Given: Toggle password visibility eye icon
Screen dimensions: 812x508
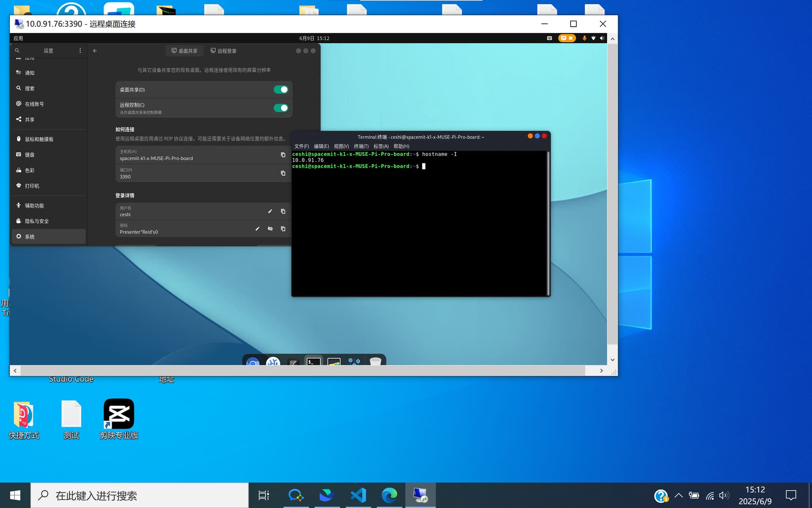Looking at the screenshot, I should point(270,229).
